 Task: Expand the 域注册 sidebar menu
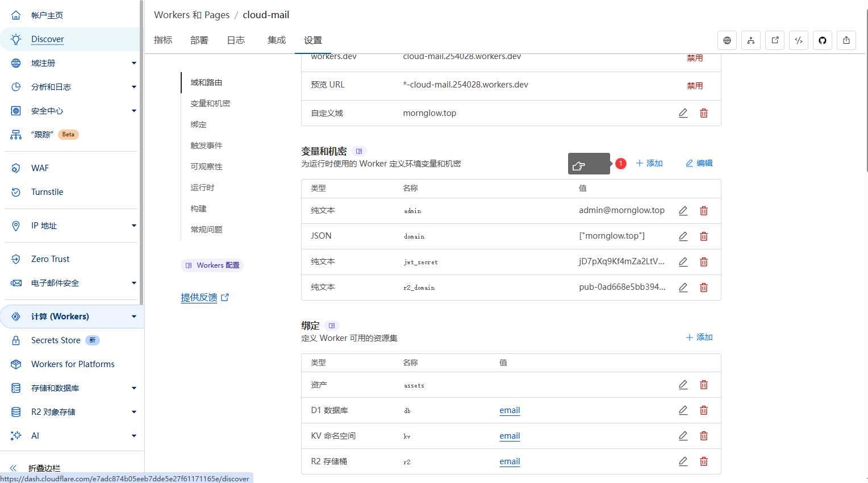tap(133, 63)
